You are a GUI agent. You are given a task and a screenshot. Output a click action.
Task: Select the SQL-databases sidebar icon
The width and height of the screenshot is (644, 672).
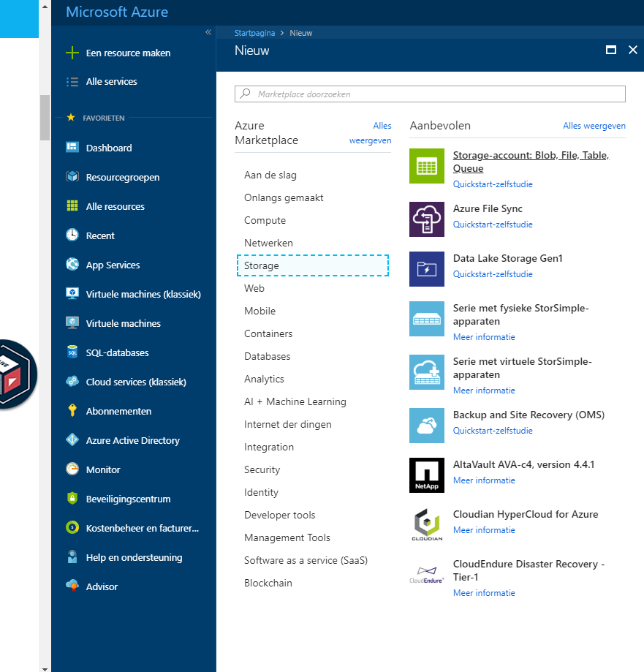coord(73,352)
